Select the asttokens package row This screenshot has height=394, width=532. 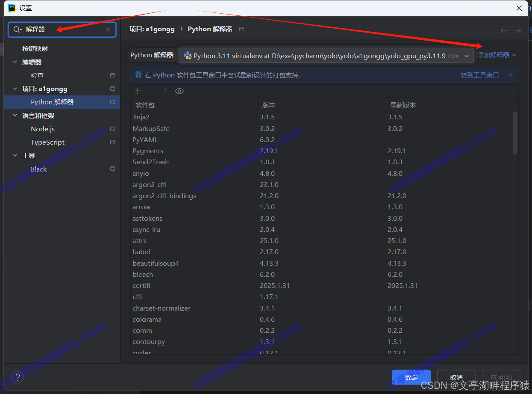pyautogui.click(x=322, y=218)
